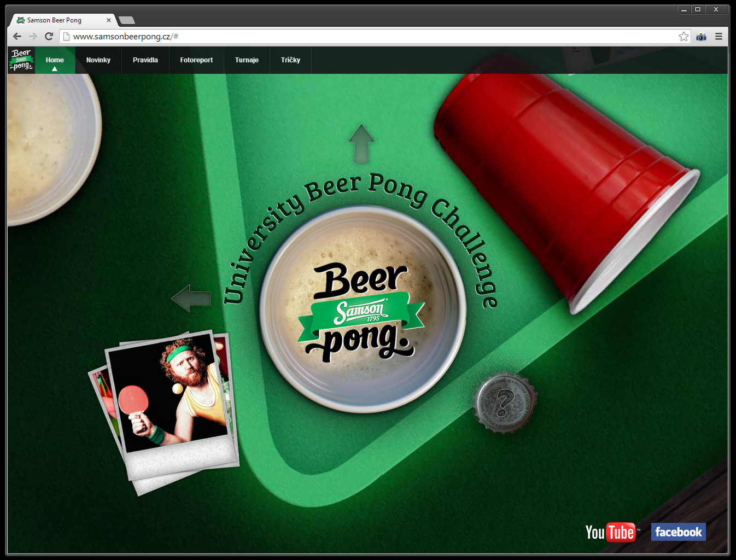Click the central Beer Samson Pong cup

(x=363, y=309)
